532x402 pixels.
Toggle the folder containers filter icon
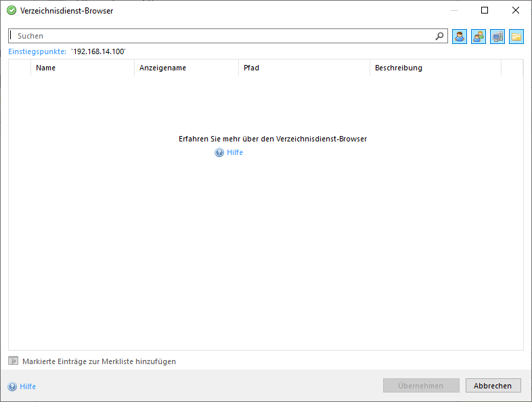point(516,37)
